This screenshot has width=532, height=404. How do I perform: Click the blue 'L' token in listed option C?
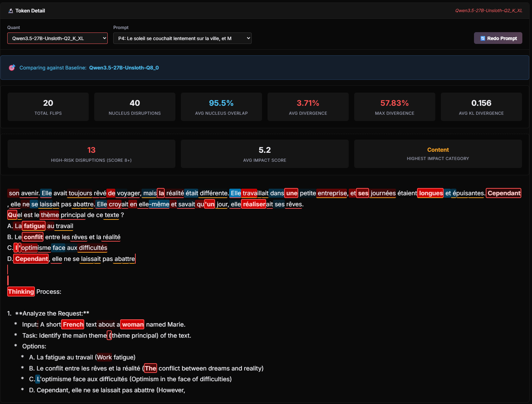[38, 379]
